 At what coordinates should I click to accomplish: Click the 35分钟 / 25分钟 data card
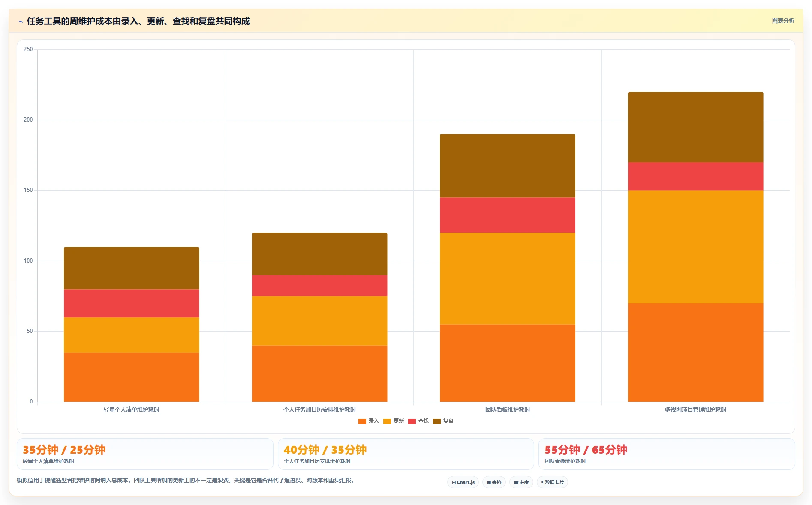coord(145,454)
